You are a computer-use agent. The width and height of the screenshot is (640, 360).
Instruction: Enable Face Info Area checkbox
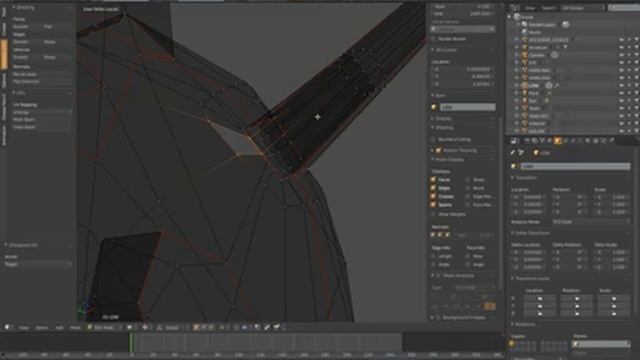[x=468, y=256]
